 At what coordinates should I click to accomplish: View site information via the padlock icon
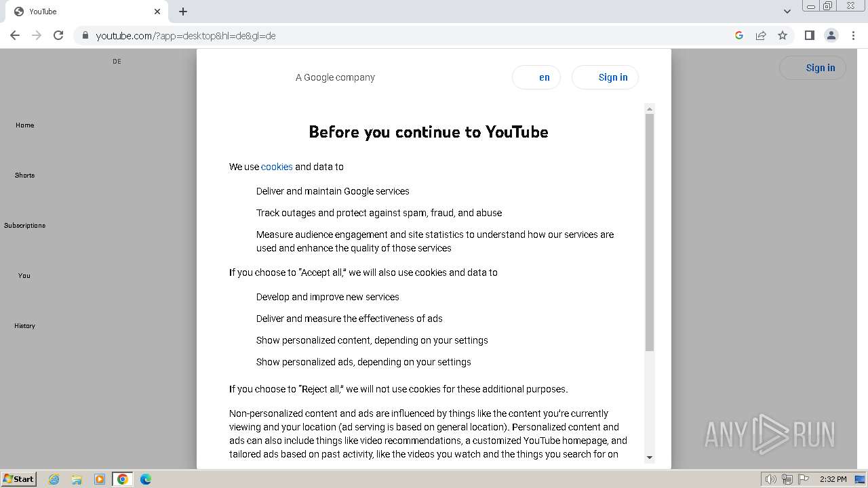pos(85,35)
